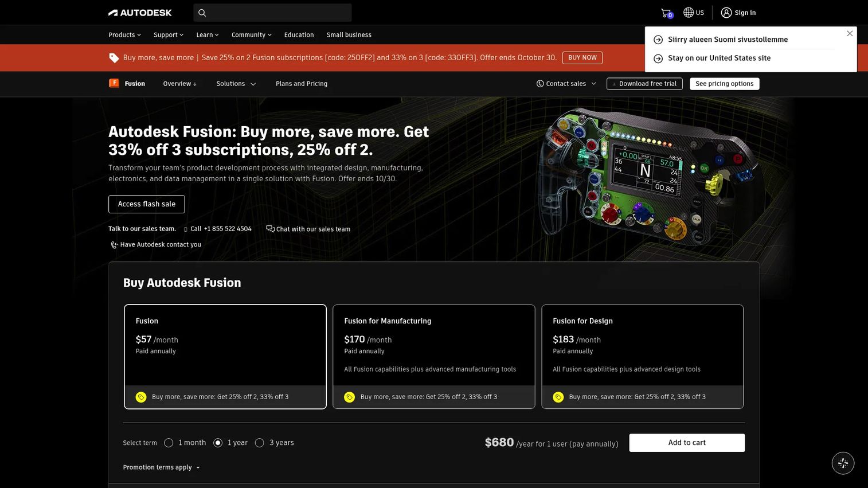Open the assistant sparkle button
Viewport: 868px width, 488px height.
pos(843,463)
